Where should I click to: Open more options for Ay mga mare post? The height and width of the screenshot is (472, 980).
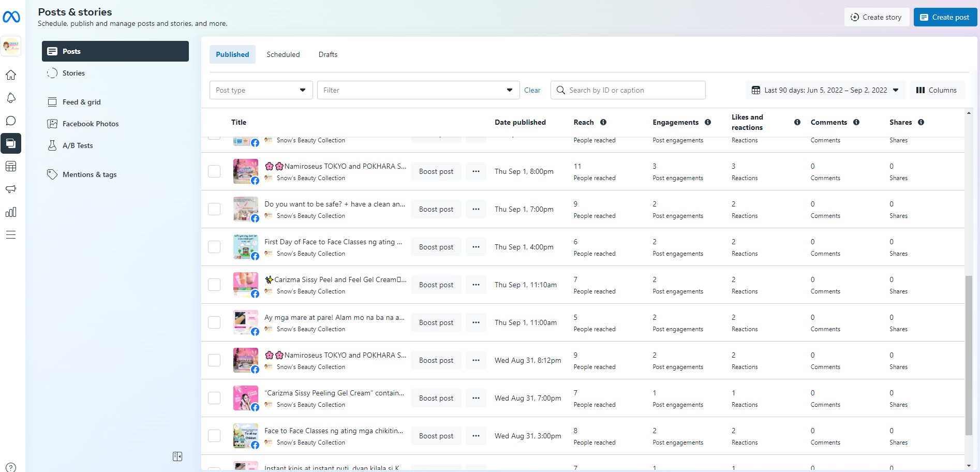click(x=476, y=322)
